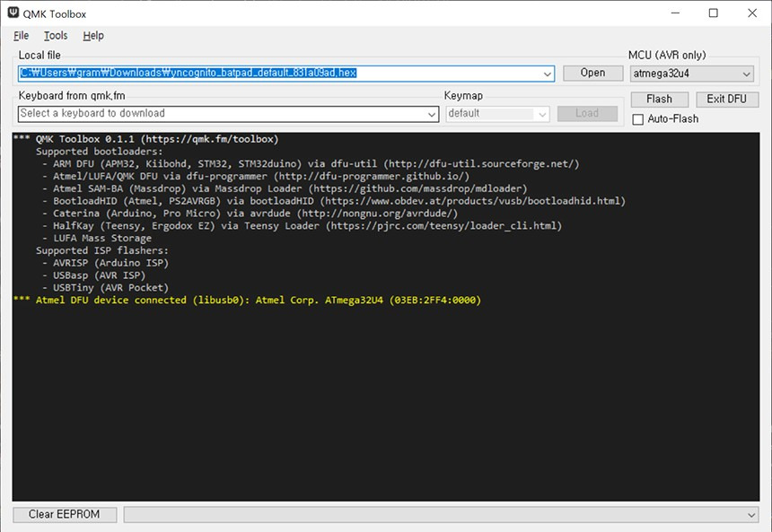The height and width of the screenshot is (532, 772).
Task: Click the 'ARM DFU' bootloader line
Action: point(311,164)
